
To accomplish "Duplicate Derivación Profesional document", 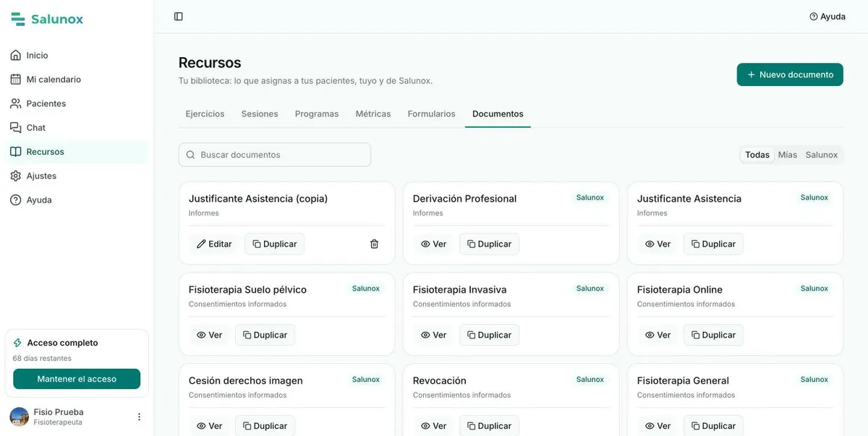I will [x=489, y=244].
